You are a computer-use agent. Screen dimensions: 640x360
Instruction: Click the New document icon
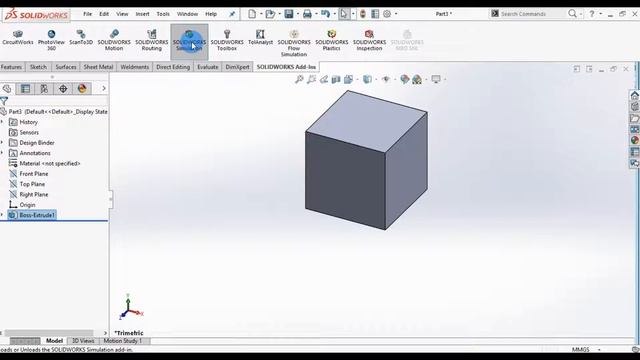pyautogui.click(x=252, y=14)
